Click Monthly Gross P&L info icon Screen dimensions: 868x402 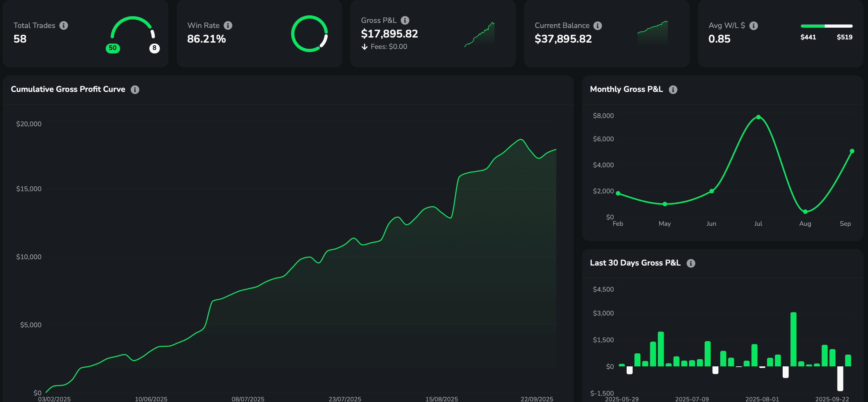[673, 90]
